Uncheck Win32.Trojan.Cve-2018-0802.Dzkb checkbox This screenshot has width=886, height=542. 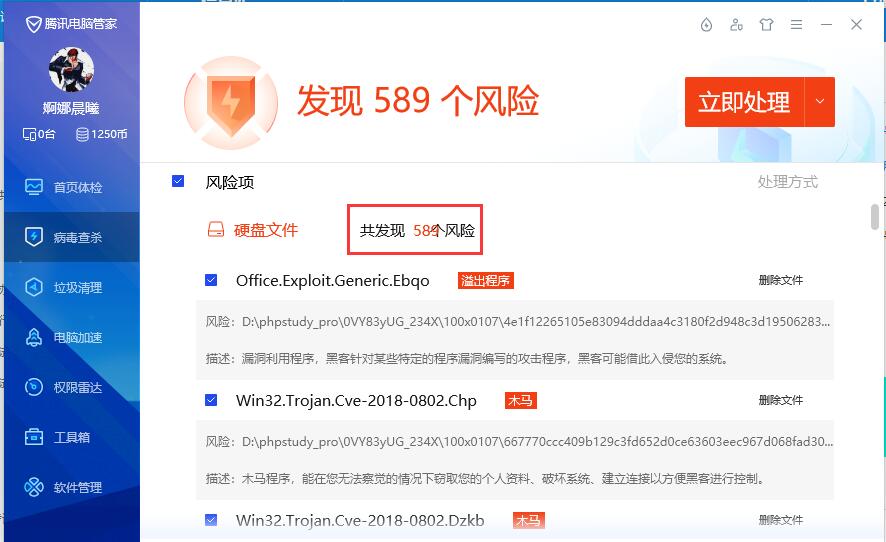coord(211,519)
